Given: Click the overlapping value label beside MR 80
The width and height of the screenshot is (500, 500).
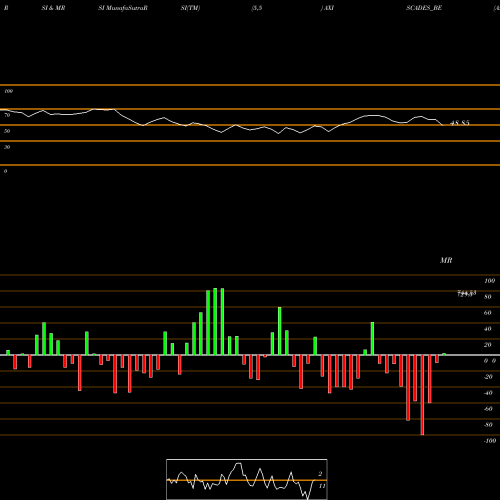Looking at the screenshot, I should (x=467, y=293).
